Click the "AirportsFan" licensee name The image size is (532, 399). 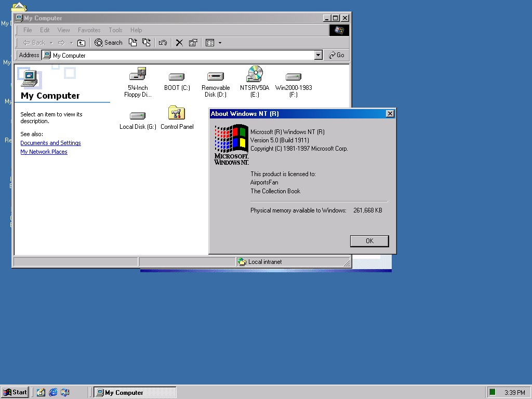pos(264,182)
